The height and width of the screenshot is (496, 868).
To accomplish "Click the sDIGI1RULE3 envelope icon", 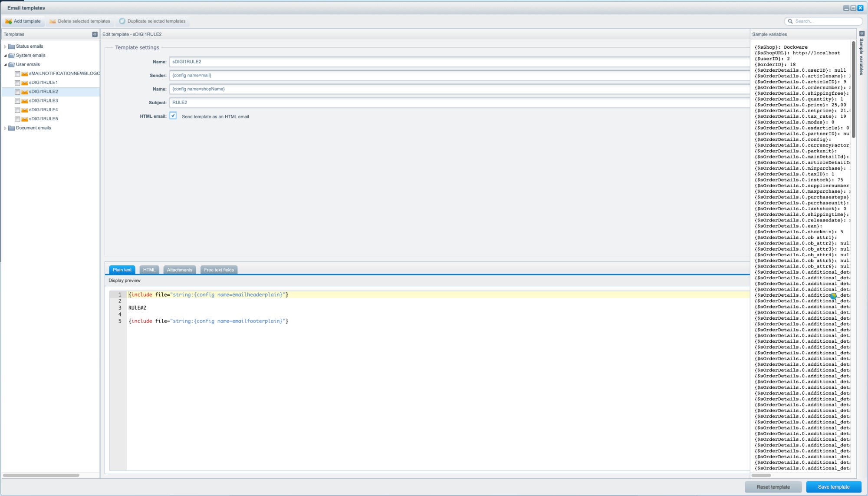I will coord(25,101).
